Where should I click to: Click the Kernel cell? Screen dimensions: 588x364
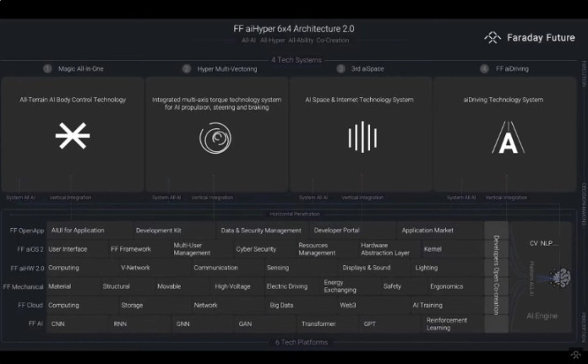[453, 249]
